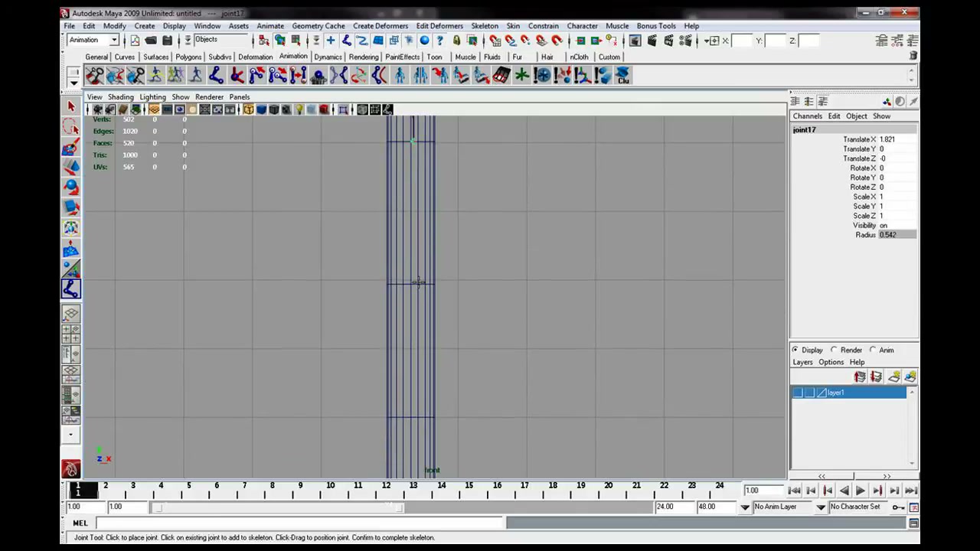This screenshot has width=980, height=551.
Task: Select the Scale tool
Action: 71,207
